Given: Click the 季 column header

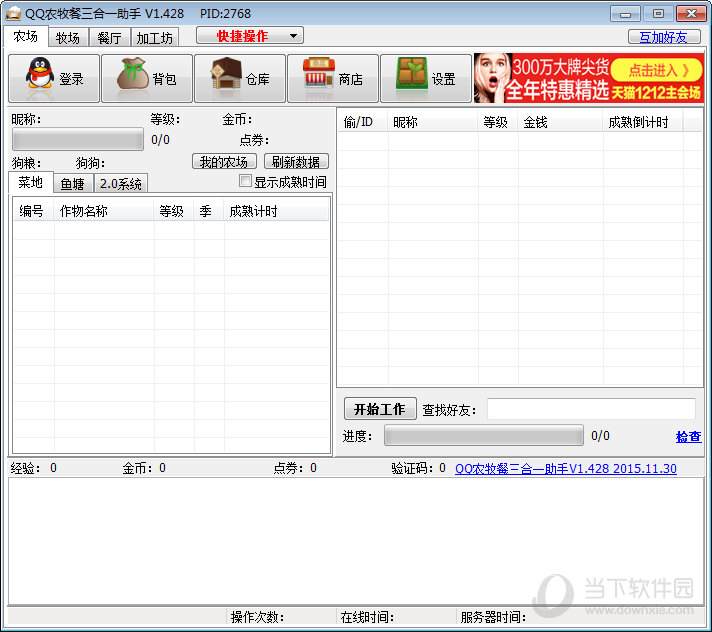Looking at the screenshot, I should pos(209,211).
